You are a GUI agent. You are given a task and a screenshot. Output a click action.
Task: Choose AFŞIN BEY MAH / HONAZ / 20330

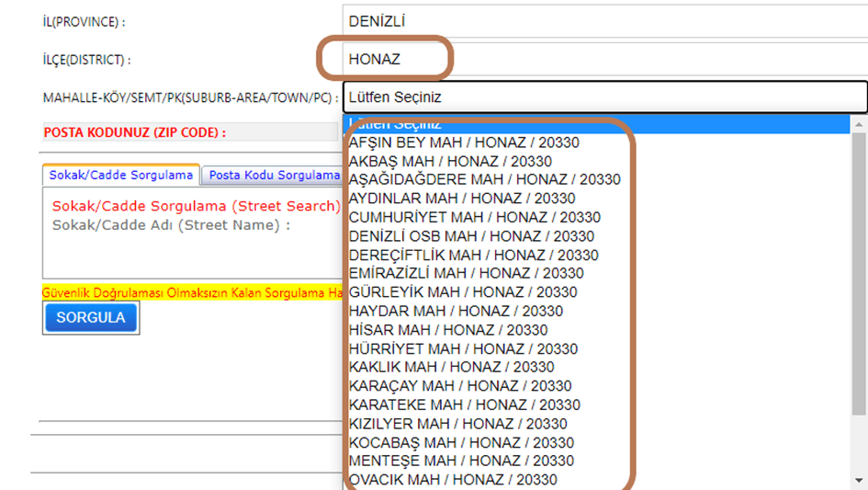[464, 142]
